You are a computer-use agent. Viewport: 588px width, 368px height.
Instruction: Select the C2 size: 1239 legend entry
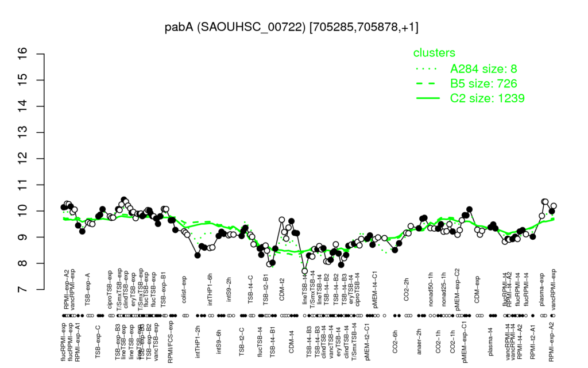point(487,98)
